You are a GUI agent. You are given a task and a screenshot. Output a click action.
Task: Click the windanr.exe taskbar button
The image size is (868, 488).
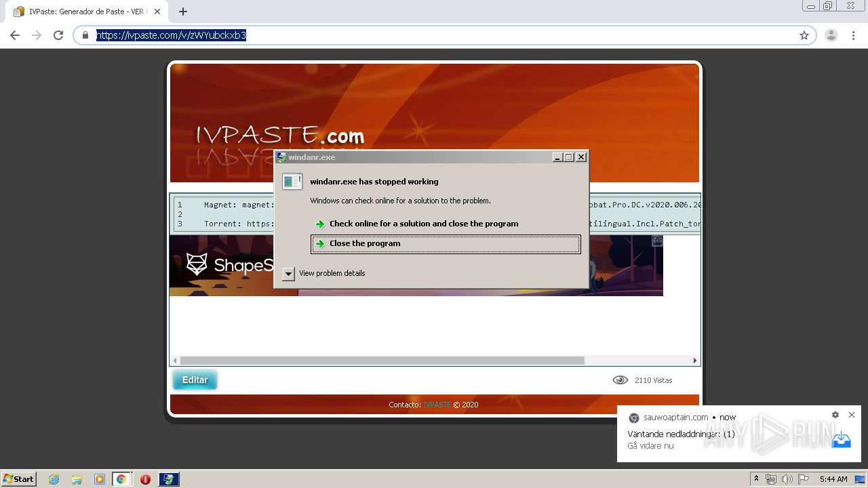coord(169,479)
